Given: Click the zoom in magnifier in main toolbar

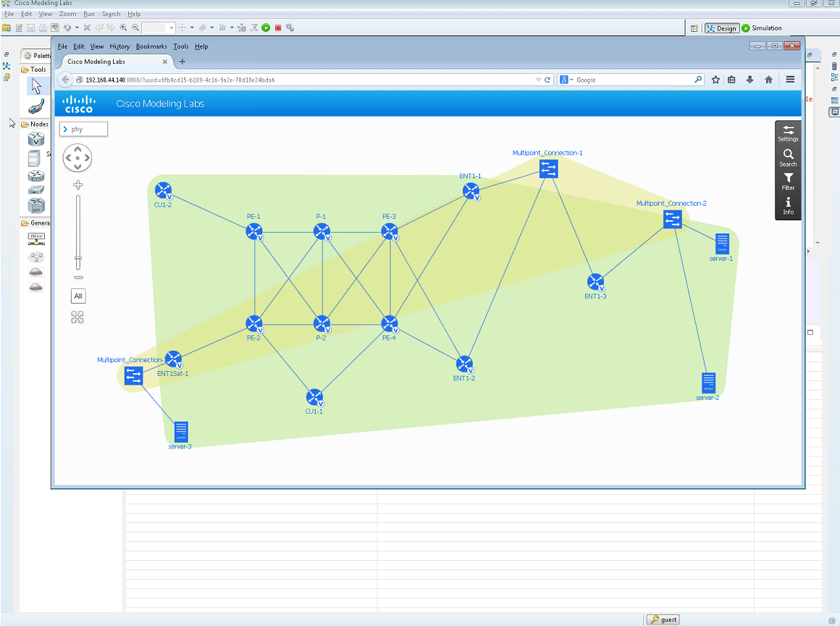Looking at the screenshot, I should tap(123, 28).
